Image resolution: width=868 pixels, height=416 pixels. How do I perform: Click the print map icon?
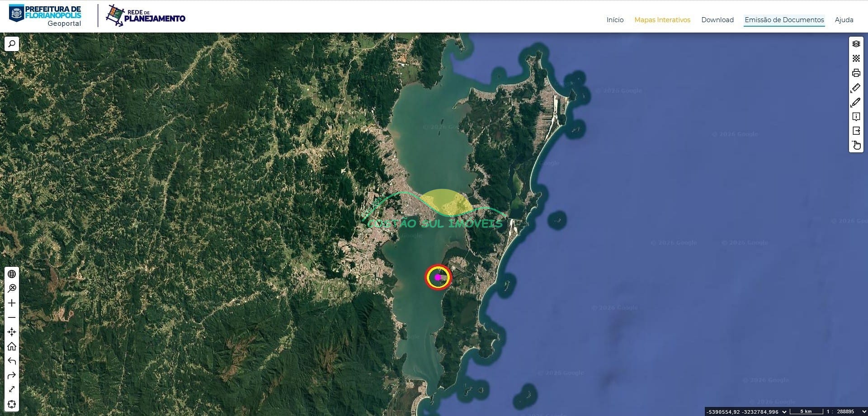pos(856,73)
